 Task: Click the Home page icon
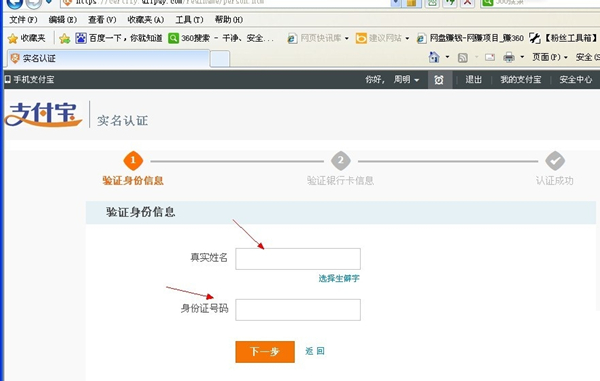pos(434,57)
